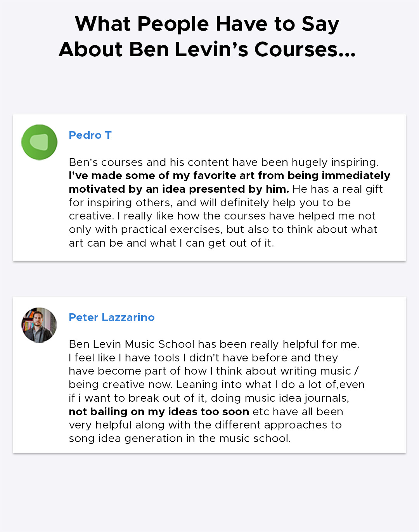419x532 pixels.
Task: Visit the Peter Lazzarino name link
Action: (x=112, y=317)
